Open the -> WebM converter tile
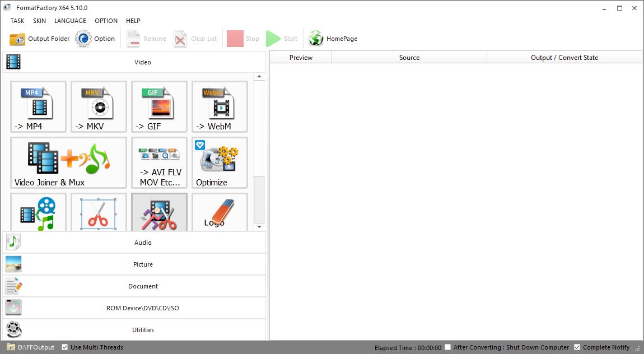The image size is (644, 354). 220,107
